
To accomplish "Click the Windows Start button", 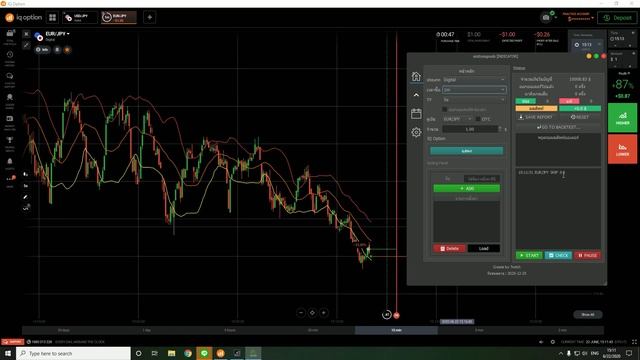I will (8, 353).
